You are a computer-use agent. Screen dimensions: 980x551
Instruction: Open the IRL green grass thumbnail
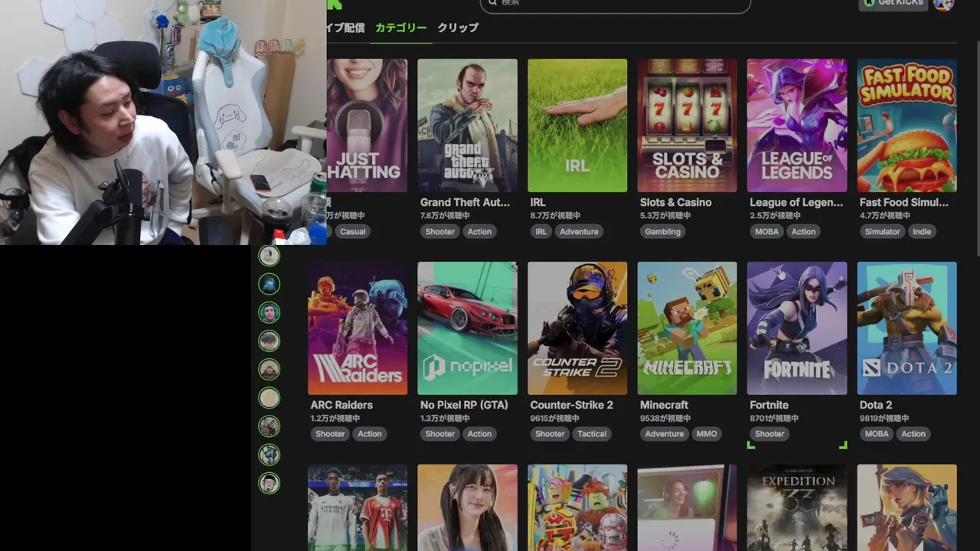(x=577, y=126)
